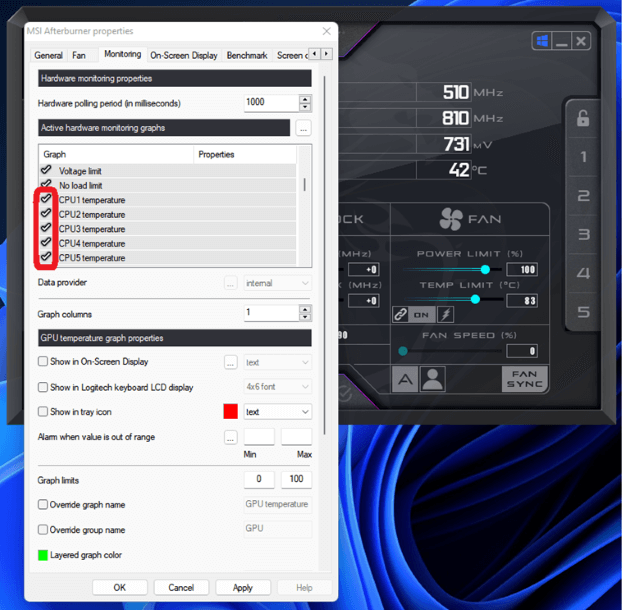Click the Power Limit slider handle
The height and width of the screenshot is (610, 622).
(485, 270)
